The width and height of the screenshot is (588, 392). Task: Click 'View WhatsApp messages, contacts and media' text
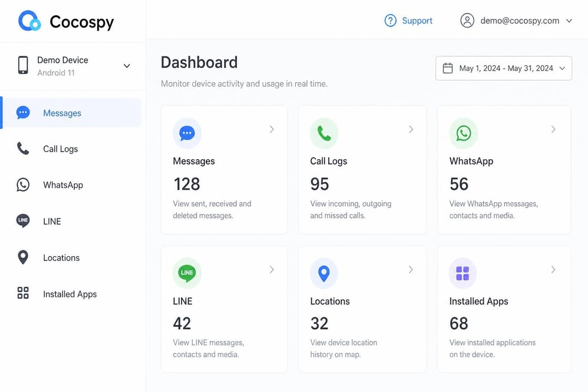(x=493, y=209)
